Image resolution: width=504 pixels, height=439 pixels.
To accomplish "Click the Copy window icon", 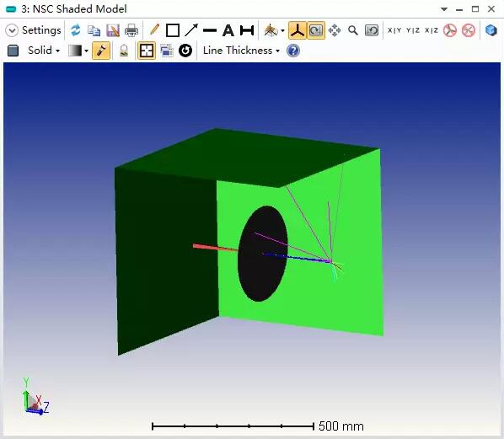I will point(94,30).
